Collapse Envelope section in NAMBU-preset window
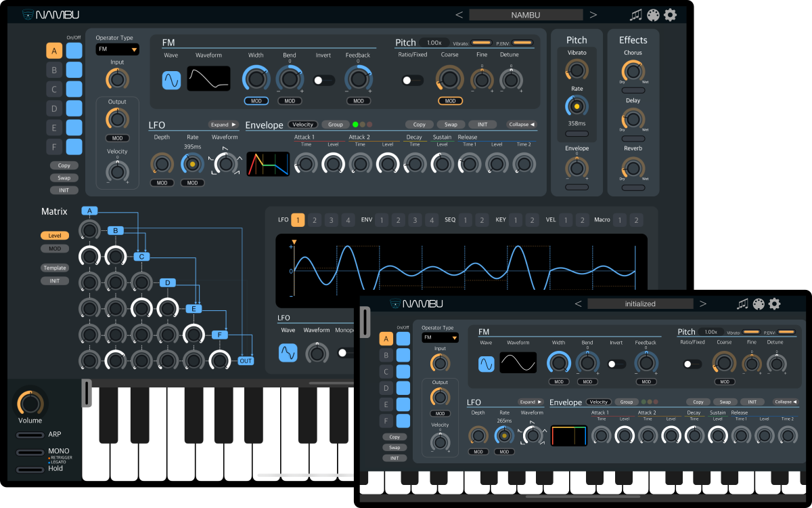Image resolution: width=812 pixels, height=508 pixels. click(522, 125)
